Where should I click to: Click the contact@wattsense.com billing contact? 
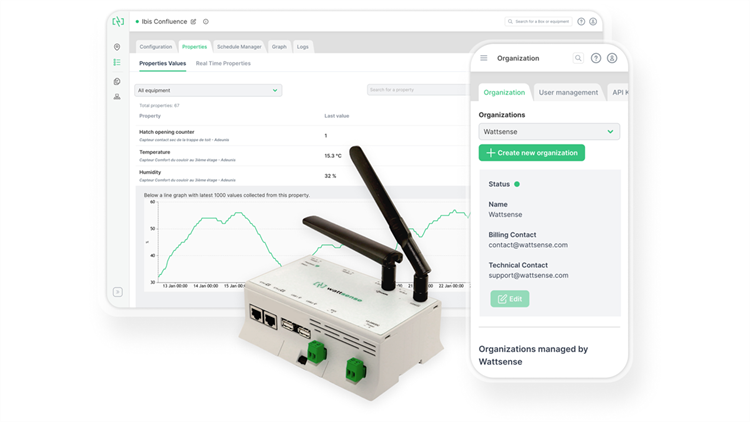coord(528,245)
